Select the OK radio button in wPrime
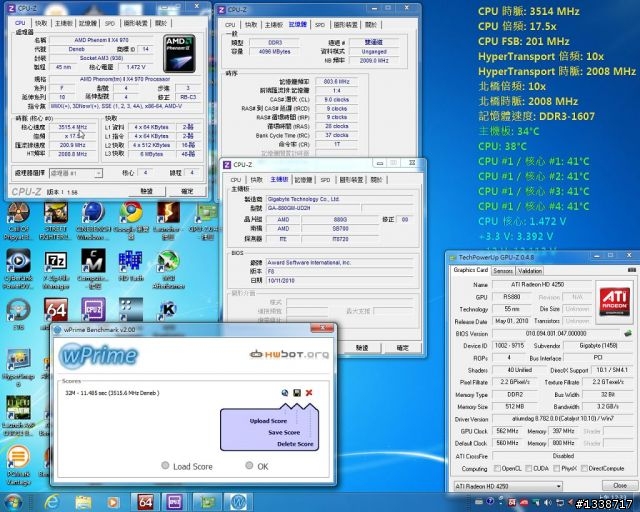Screen dimensions: 640x512 (249, 465)
